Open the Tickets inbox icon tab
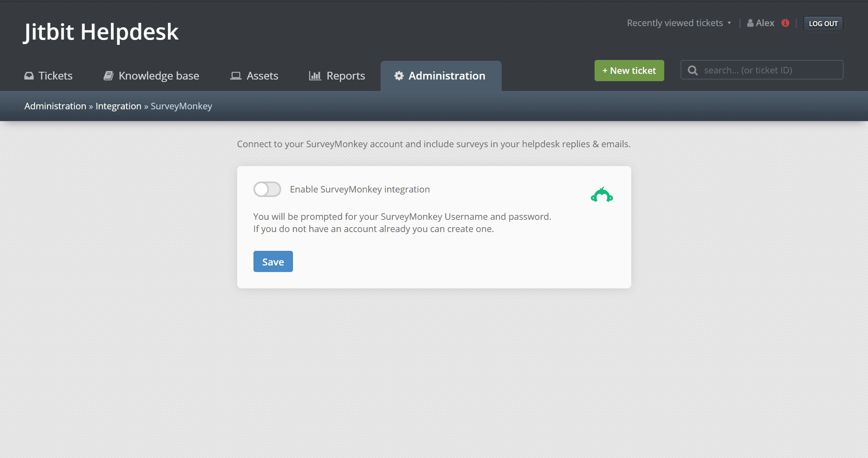This screenshot has width=868, height=458. click(x=29, y=76)
